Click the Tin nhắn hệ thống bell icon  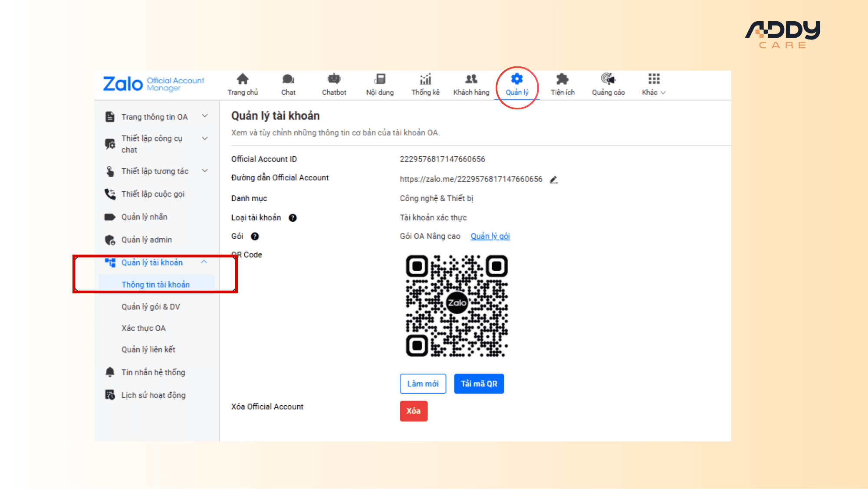coord(110,372)
